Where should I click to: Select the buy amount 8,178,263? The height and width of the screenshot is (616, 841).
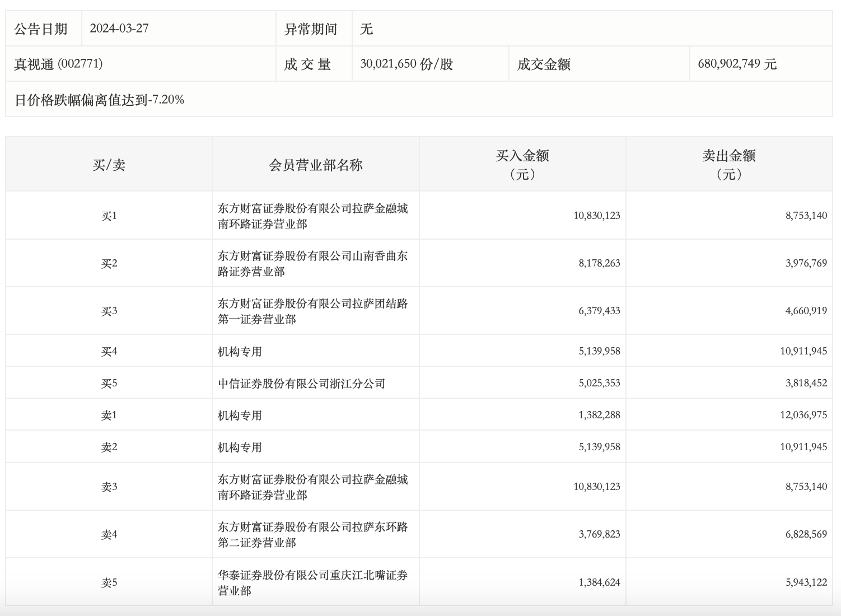[x=599, y=263]
